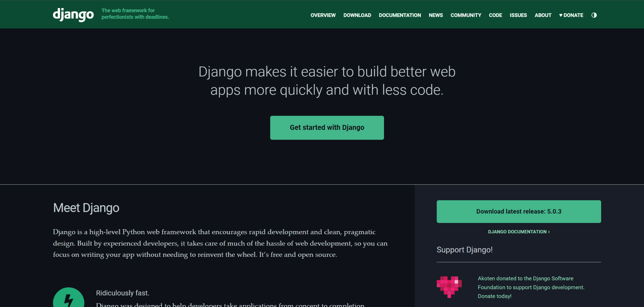The image size is (644, 307).
Task: Click the tagline 'The web framework for perfectionists'
Action: point(135,14)
